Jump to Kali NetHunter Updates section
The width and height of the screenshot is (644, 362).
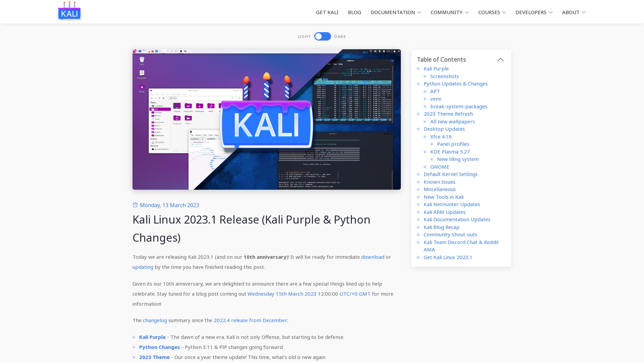451,204
